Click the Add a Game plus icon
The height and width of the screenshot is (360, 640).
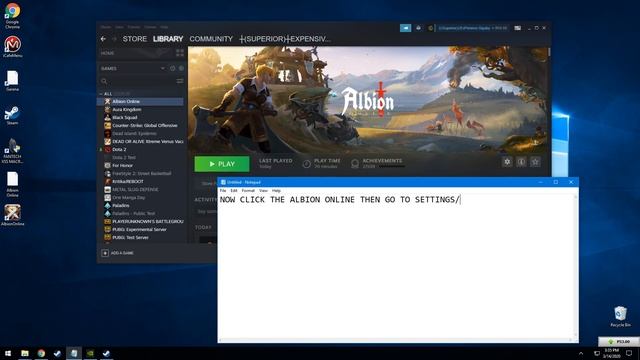[105, 253]
